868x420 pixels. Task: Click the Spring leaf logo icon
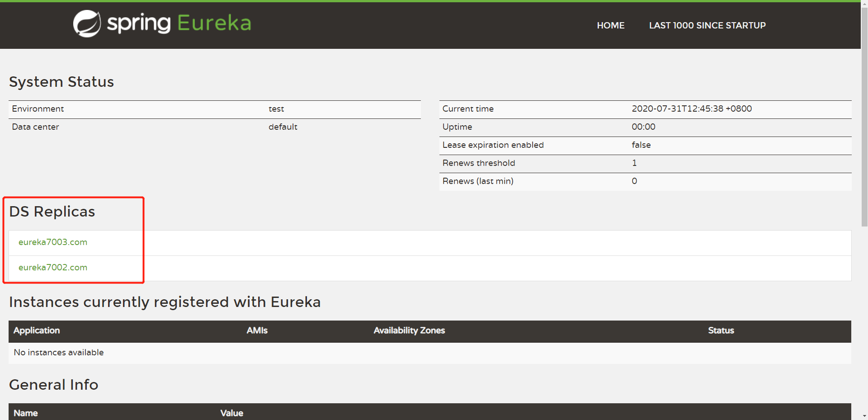tap(87, 24)
